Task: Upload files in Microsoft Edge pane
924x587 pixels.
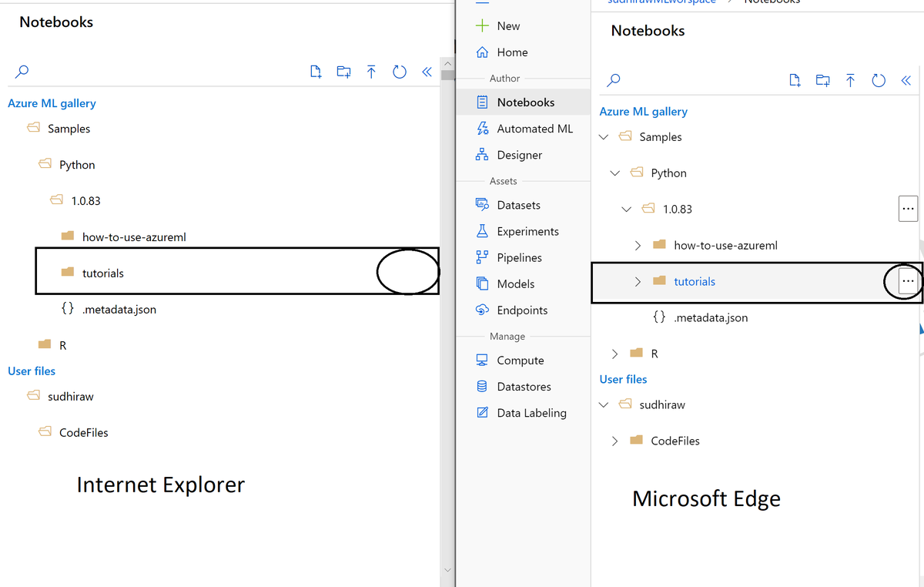Action: [851, 80]
